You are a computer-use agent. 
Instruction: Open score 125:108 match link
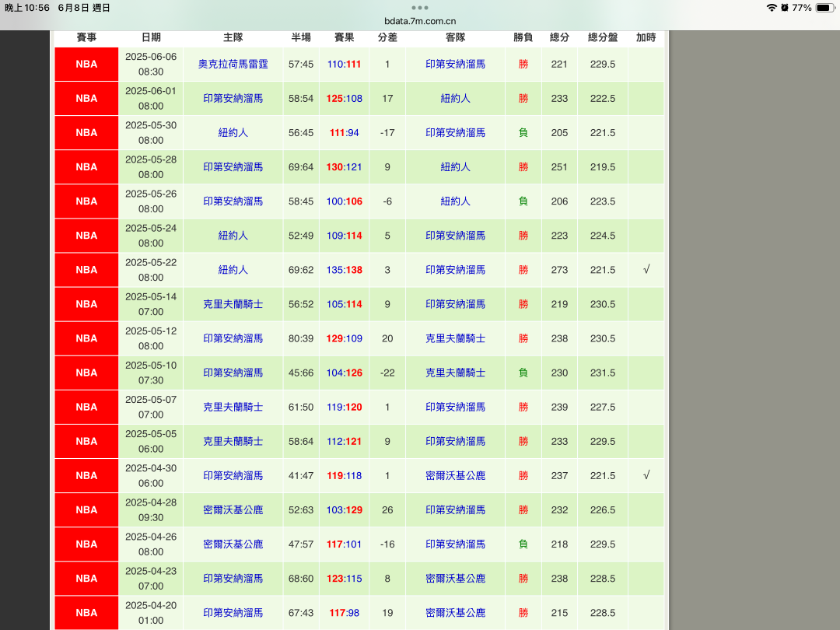(344, 99)
